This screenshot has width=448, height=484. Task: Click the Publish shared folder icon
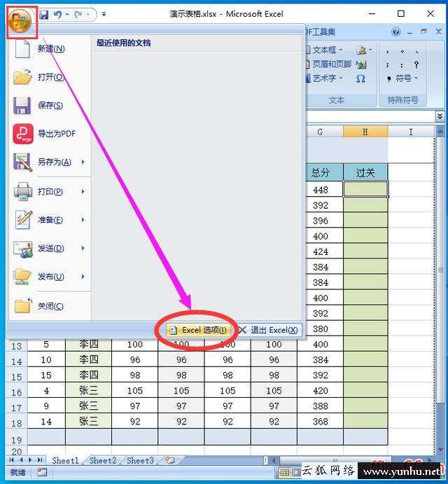click(x=23, y=277)
